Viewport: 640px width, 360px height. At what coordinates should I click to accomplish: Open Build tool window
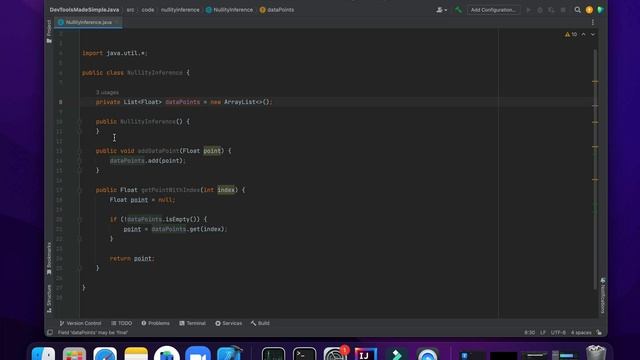tap(260, 323)
